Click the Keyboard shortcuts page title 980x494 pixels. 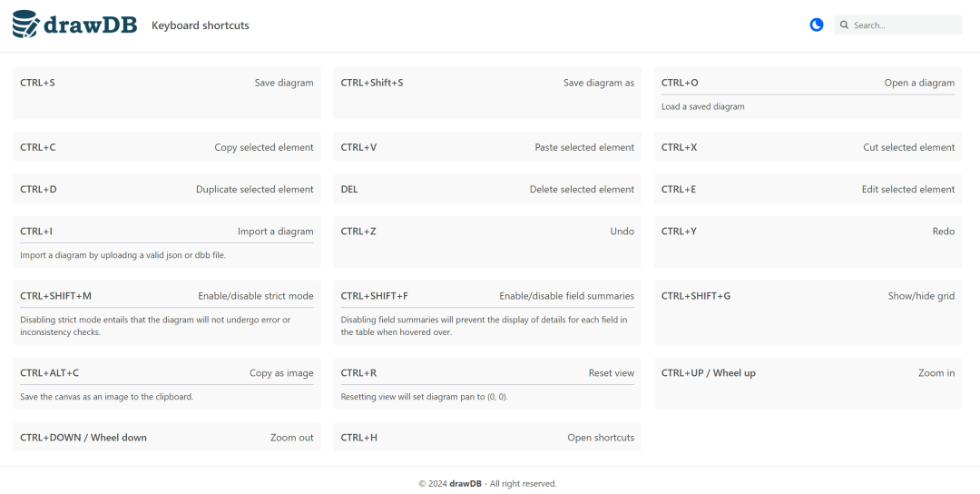(200, 25)
